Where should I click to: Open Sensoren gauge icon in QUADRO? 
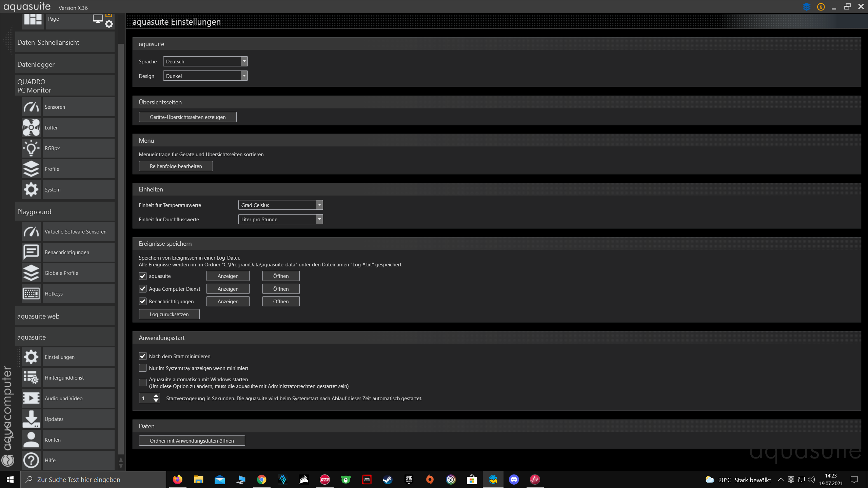click(31, 107)
